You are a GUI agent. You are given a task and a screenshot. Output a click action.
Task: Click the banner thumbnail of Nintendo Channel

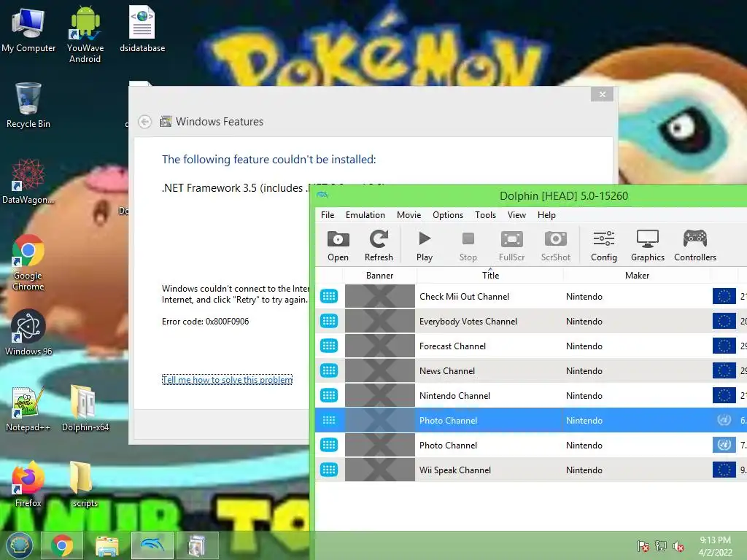click(379, 395)
